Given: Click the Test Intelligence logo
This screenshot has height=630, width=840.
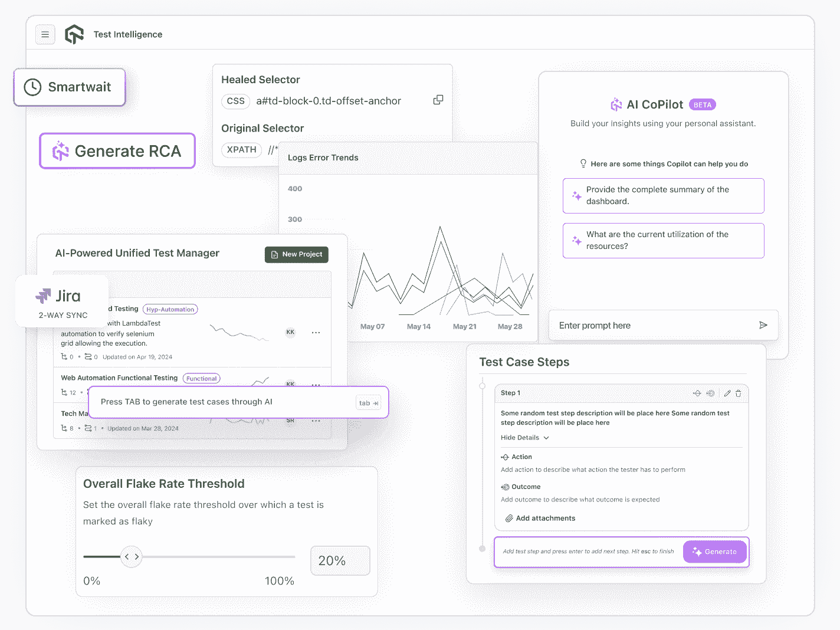Looking at the screenshot, I should coord(74,34).
